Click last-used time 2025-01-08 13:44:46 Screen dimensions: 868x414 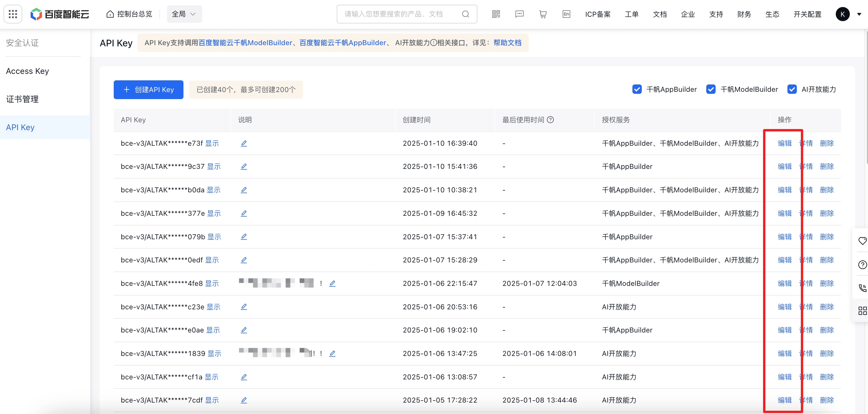(539, 400)
